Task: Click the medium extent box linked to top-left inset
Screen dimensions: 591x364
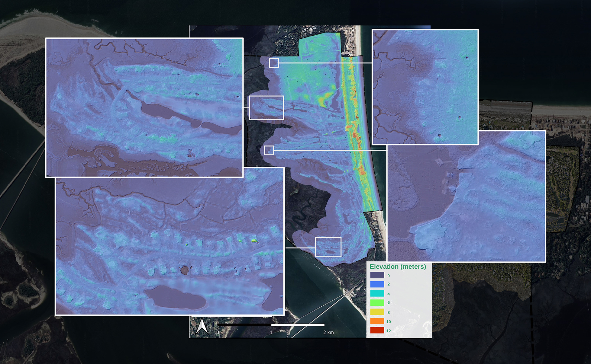Action: point(266,108)
